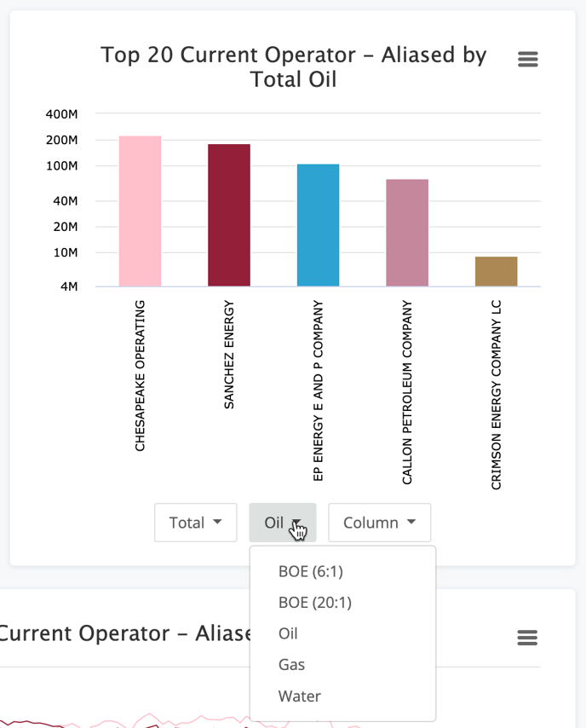Click the CALLON PETROLEUM COMPANY label
586x728 pixels.
[x=407, y=392]
